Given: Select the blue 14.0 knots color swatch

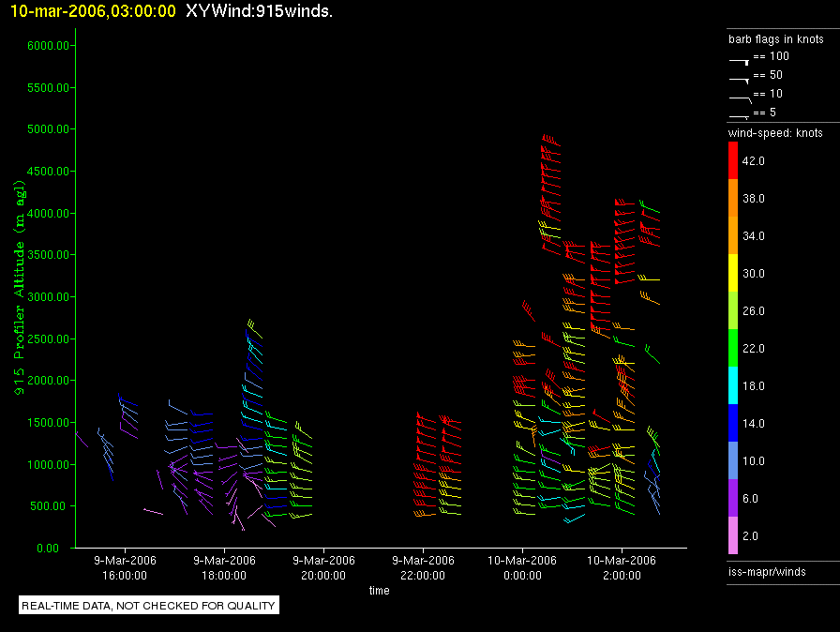Looking at the screenshot, I should click(733, 423).
